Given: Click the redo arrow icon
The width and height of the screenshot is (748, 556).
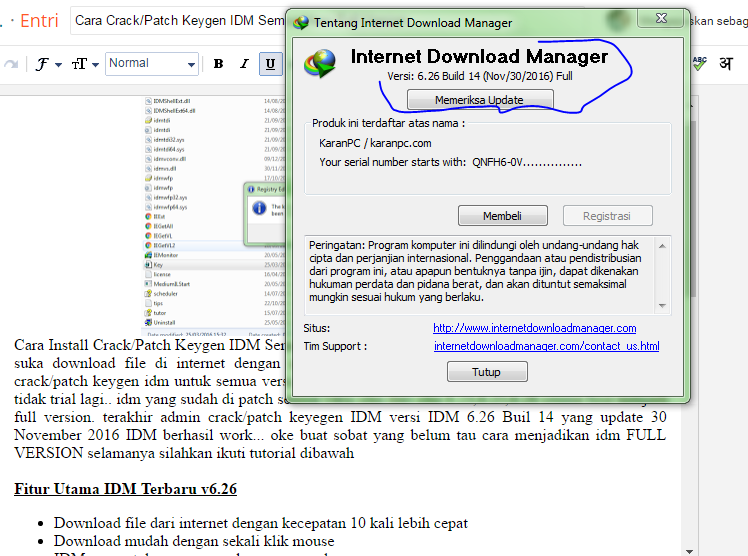Looking at the screenshot, I should click(11, 64).
